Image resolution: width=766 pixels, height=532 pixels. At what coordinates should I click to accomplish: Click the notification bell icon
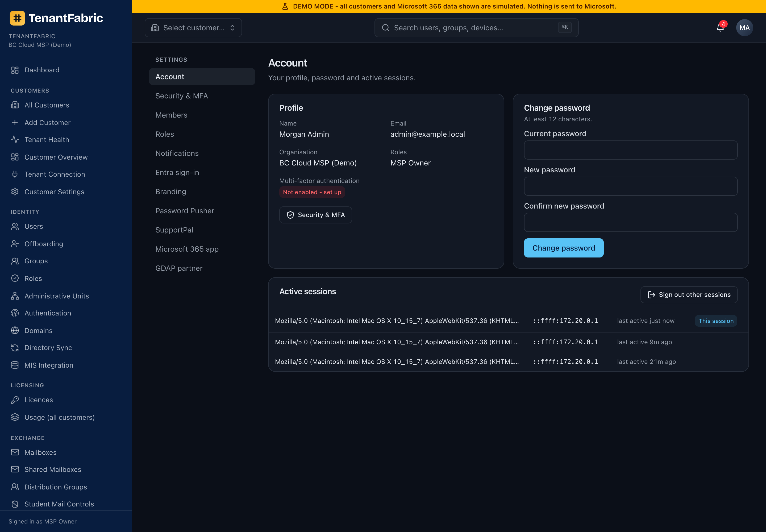720,28
